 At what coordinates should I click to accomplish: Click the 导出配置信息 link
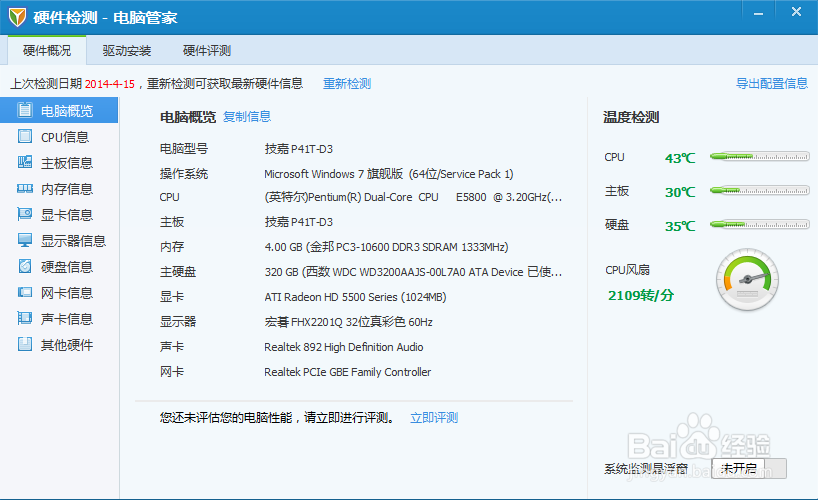click(x=772, y=84)
